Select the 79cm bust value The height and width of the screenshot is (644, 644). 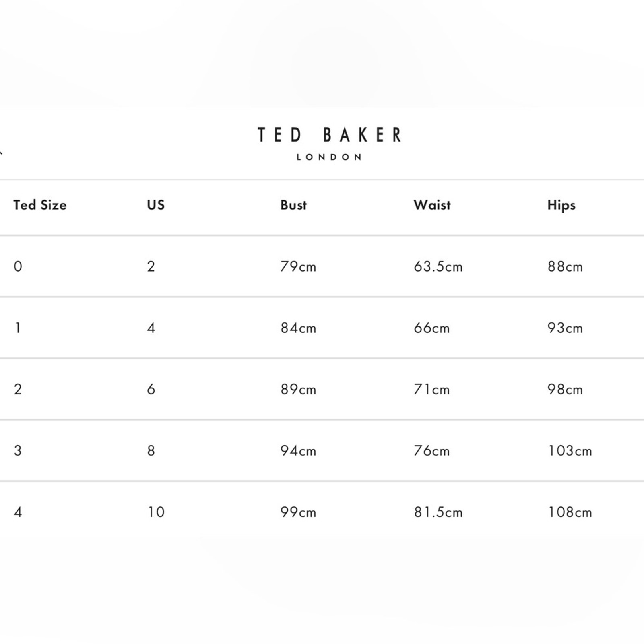pos(298,266)
